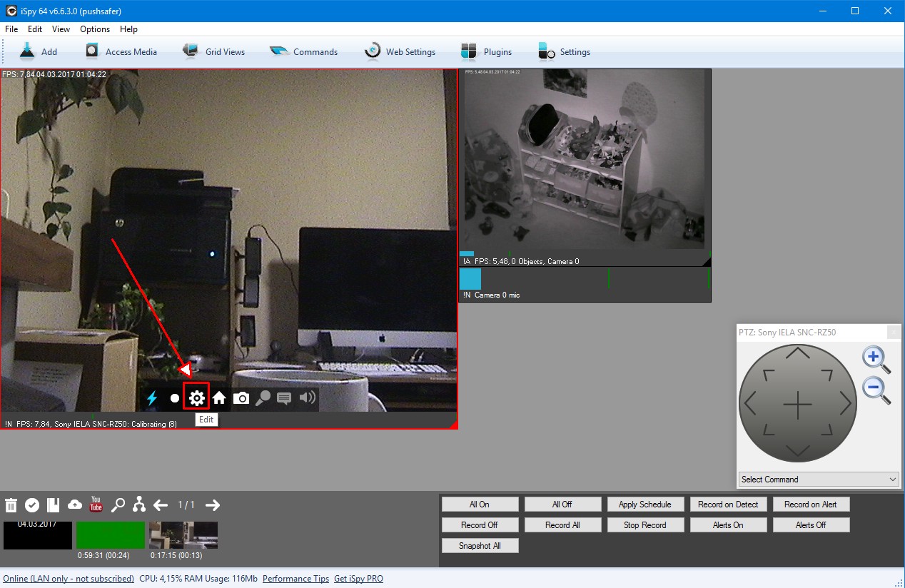Image resolution: width=905 pixels, height=588 pixels.
Task: Open the Plugins toolbar item
Action: coord(486,51)
